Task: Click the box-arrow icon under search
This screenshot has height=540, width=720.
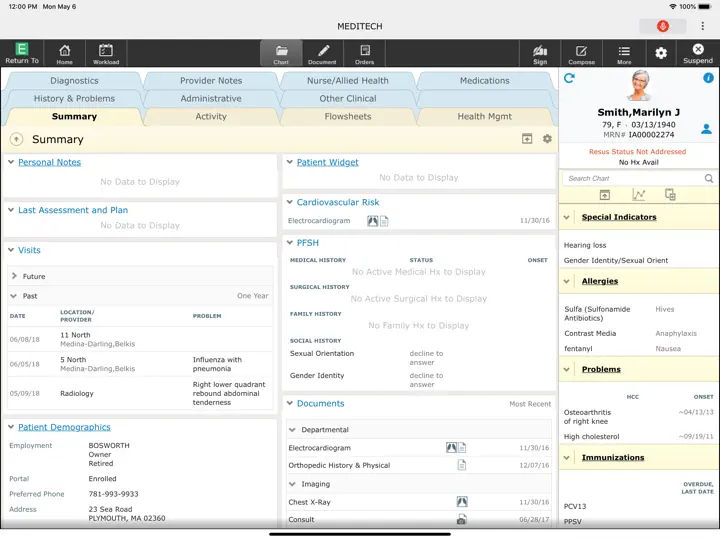Action: (605, 195)
